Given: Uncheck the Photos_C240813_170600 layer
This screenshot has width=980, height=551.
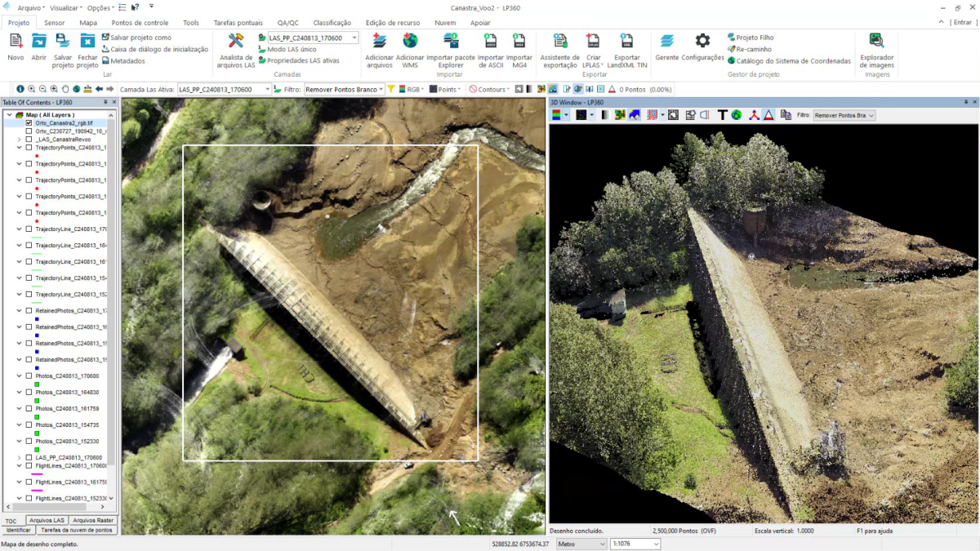Looking at the screenshot, I should (x=27, y=375).
